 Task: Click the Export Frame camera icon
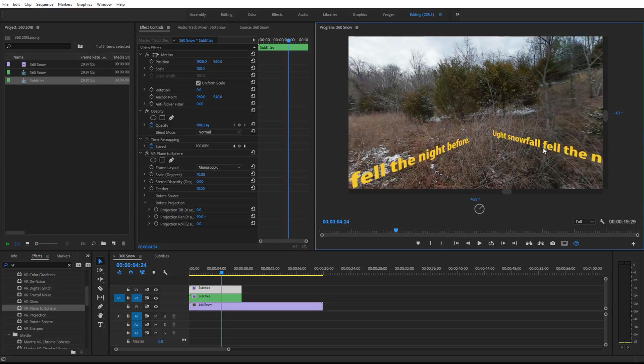pyautogui.click(x=553, y=243)
